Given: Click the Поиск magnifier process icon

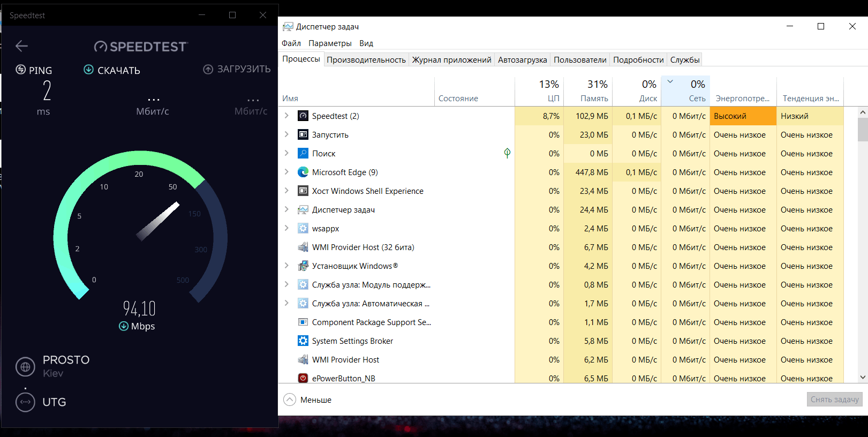Looking at the screenshot, I should [x=303, y=153].
